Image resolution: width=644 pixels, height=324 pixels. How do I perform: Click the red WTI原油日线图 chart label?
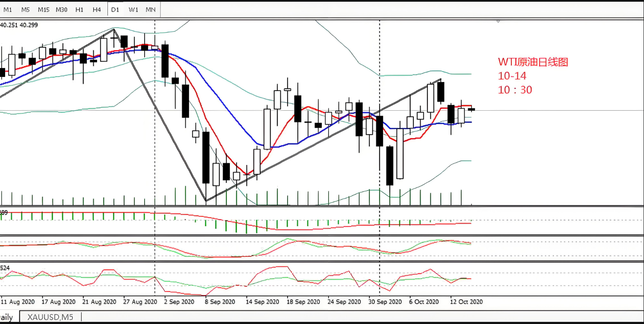click(533, 62)
